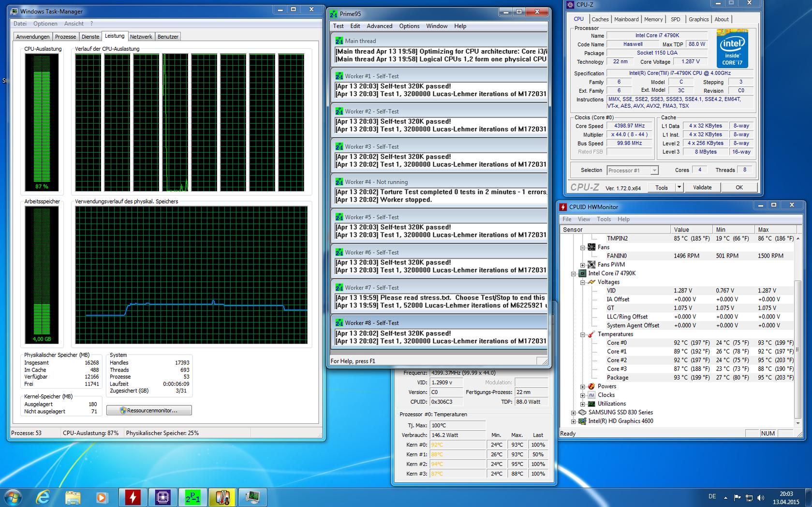The image size is (812, 507).
Task: Switch to the Prozesse tab in Task-Manager
Action: pyautogui.click(x=65, y=37)
